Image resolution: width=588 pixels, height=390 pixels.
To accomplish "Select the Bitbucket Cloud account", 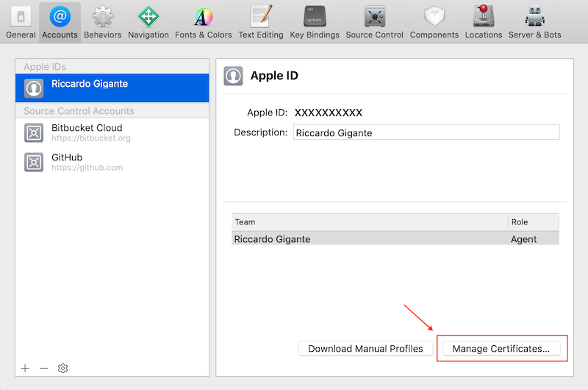I will click(112, 132).
